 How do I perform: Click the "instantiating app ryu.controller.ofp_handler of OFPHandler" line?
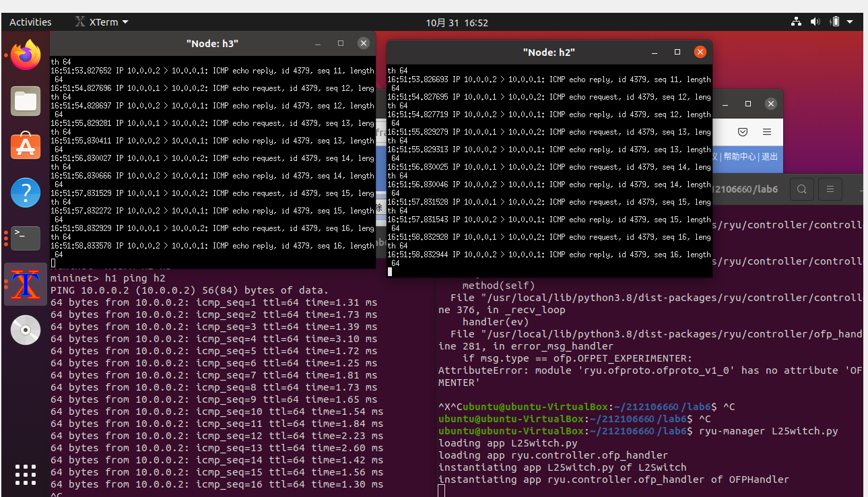[613, 479]
